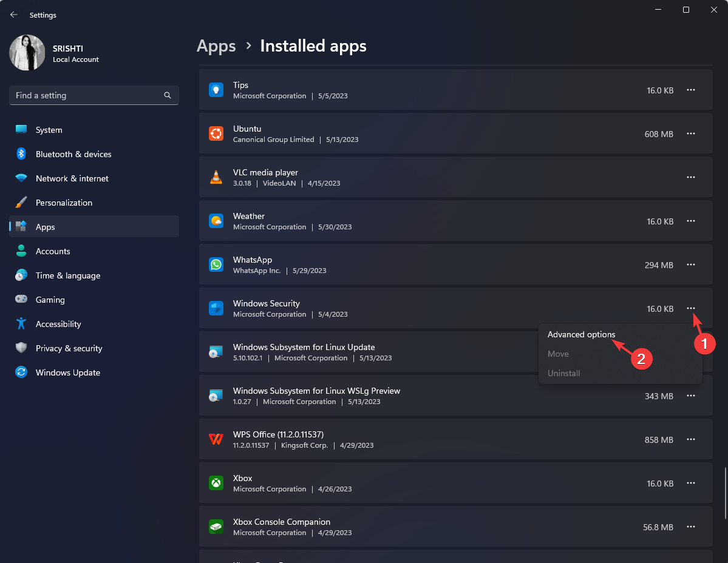Open Gaming settings
Viewport: 728px width, 563px height.
(94, 300)
